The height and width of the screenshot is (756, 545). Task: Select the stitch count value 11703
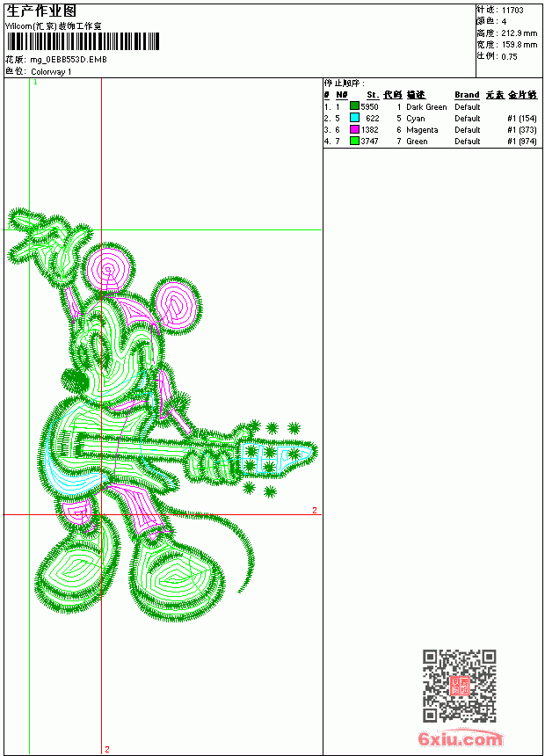(x=512, y=11)
